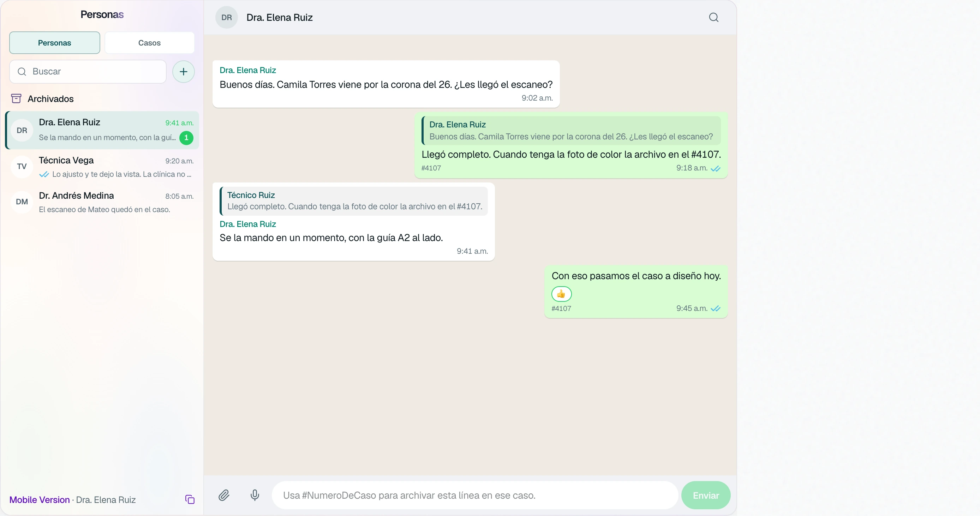The height and width of the screenshot is (516, 980).
Task: Open Archivados conversations
Action: [x=50, y=99]
